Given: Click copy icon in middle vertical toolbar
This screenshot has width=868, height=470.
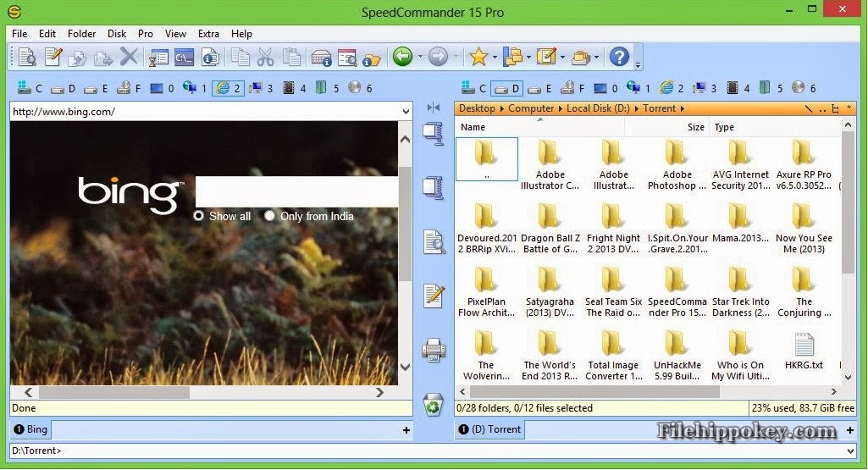Looking at the screenshot, I should click(x=434, y=134).
